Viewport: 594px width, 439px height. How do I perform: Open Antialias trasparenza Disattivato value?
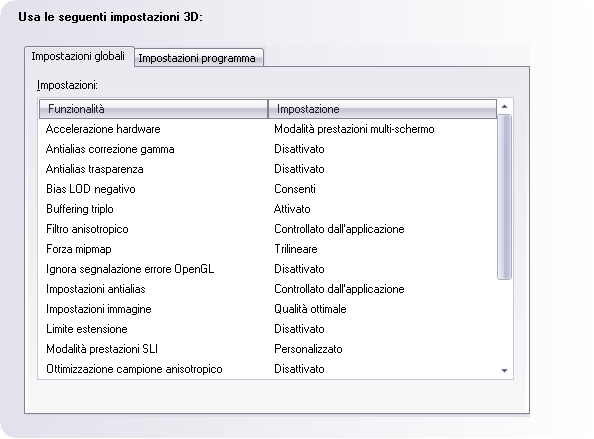click(299, 169)
